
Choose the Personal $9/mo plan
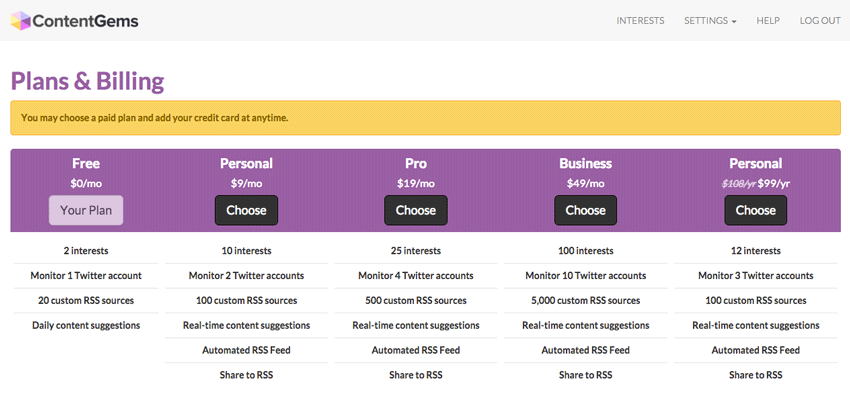point(246,210)
